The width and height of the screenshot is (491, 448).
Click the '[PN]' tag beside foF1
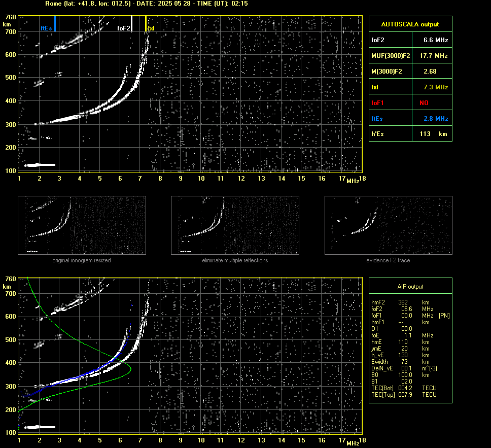click(444, 316)
